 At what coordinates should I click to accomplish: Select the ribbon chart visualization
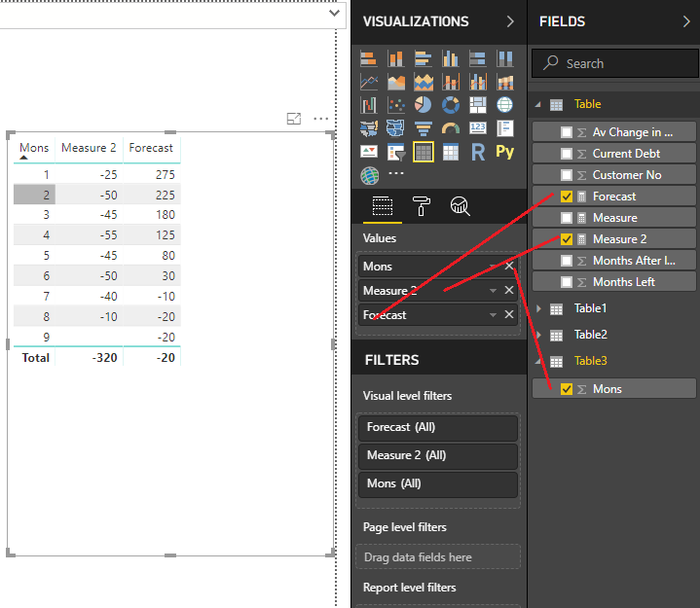click(x=505, y=82)
